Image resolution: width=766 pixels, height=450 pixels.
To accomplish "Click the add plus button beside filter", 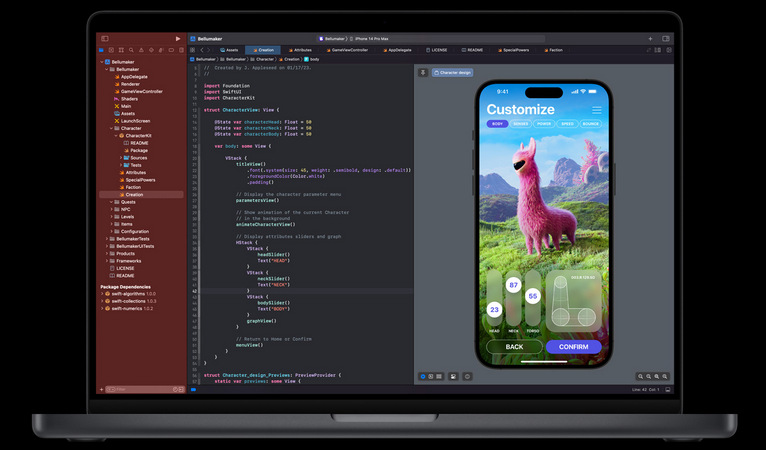I will (101, 389).
